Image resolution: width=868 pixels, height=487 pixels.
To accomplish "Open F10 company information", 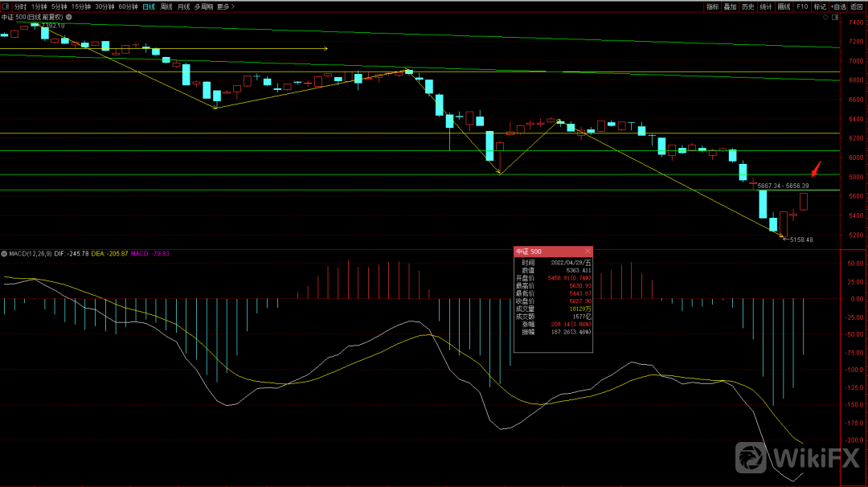I will [x=802, y=6].
